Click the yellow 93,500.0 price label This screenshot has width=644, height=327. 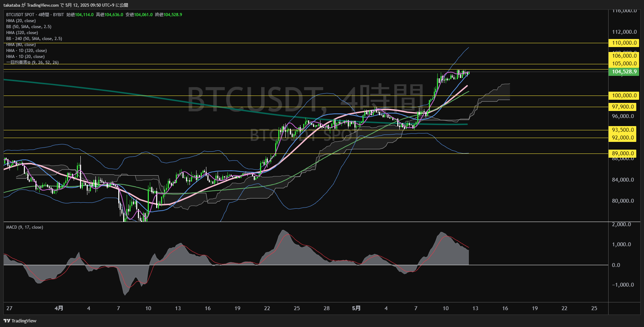[x=623, y=130]
